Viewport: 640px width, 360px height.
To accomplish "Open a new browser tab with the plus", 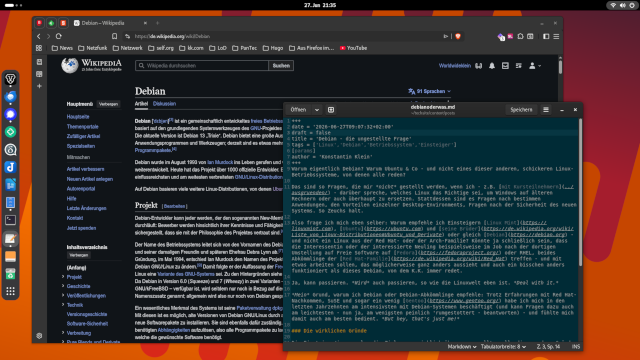I will click(158, 23).
